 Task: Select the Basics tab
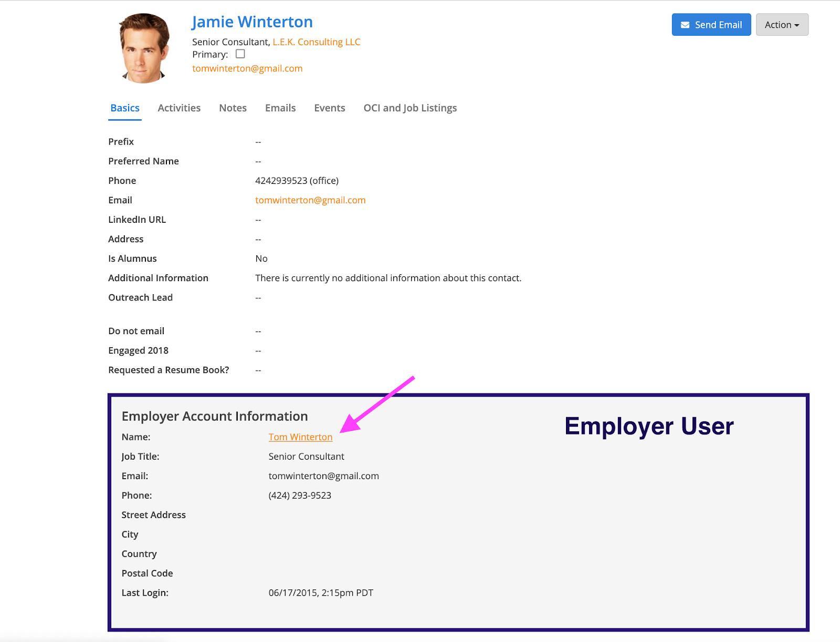pyautogui.click(x=125, y=108)
